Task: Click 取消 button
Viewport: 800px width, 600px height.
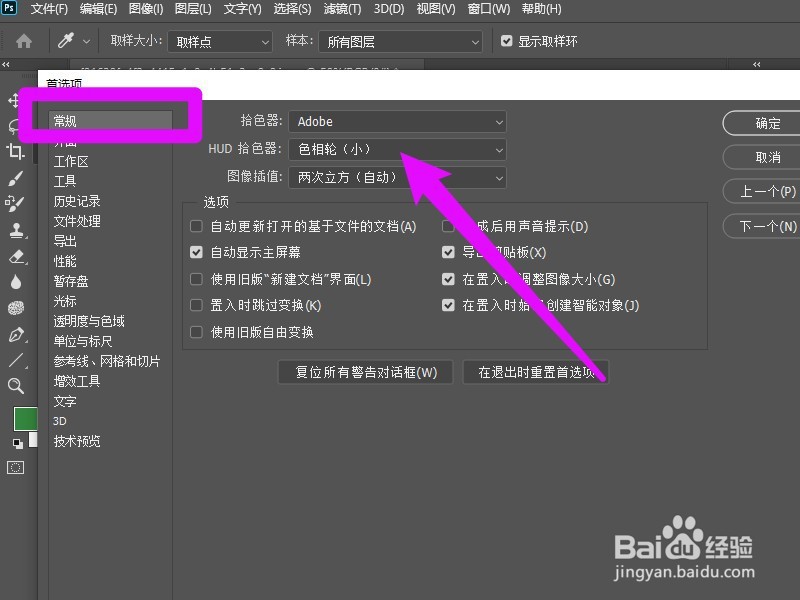Action: 761,157
